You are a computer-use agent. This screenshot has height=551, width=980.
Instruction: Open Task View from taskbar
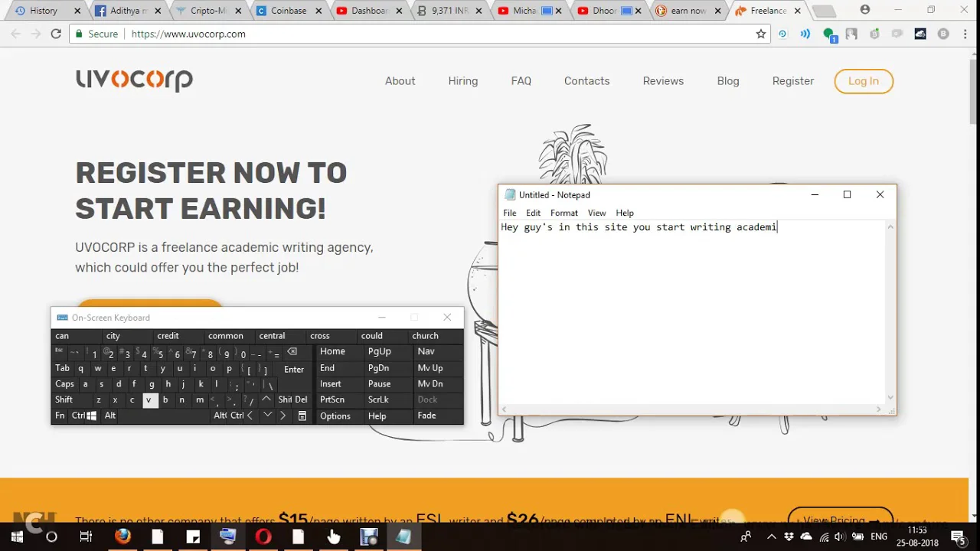pos(86,536)
